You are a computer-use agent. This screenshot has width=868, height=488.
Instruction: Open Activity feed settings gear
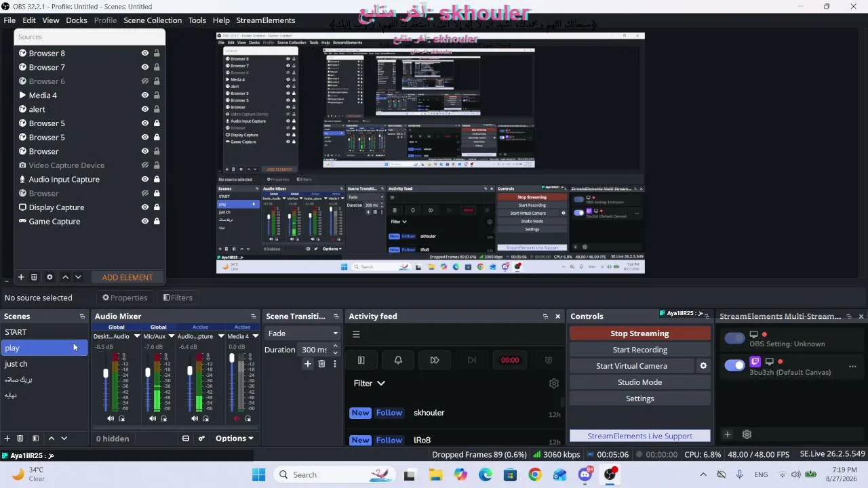click(x=554, y=384)
